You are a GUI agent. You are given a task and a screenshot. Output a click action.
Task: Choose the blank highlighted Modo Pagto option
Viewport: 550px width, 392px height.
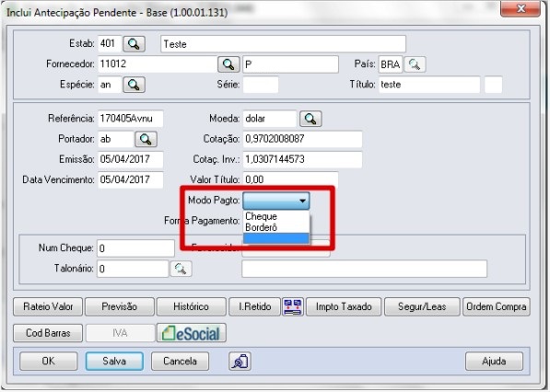[x=276, y=238]
